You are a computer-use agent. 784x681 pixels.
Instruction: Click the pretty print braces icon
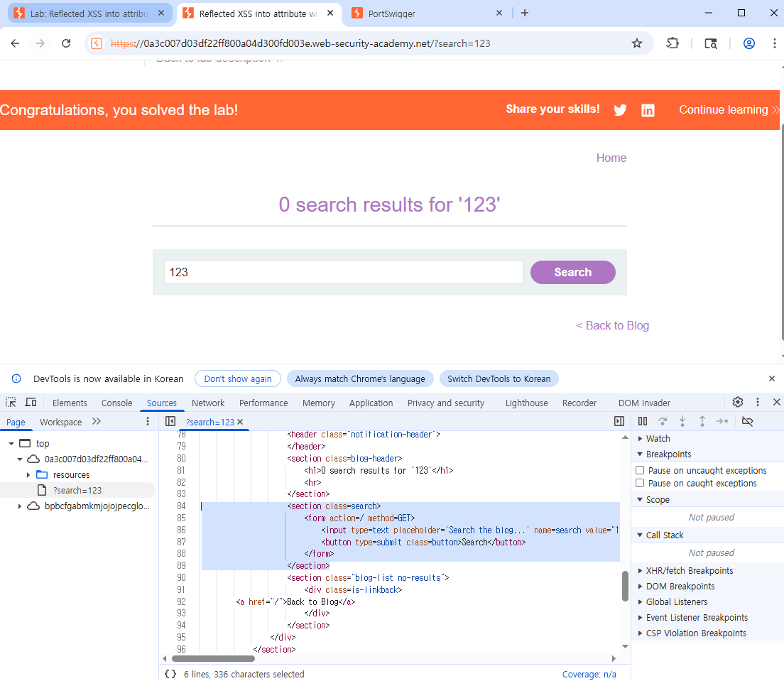pyautogui.click(x=170, y=674)
